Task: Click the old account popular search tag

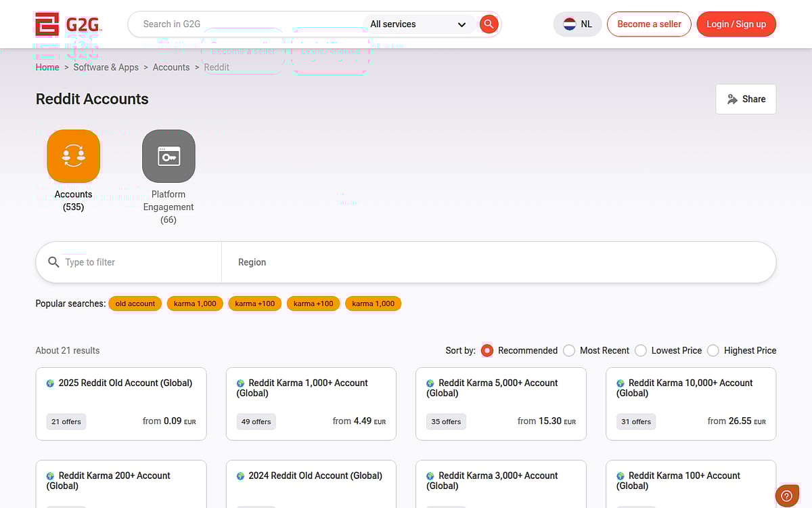Action: click(x=135, y=303)
